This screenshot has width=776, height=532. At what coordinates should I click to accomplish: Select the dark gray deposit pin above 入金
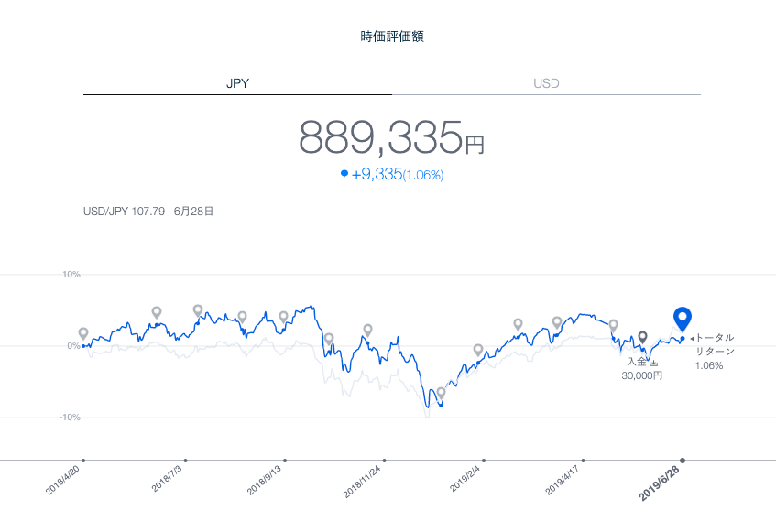pyautogui.click(x=642, y=337)
